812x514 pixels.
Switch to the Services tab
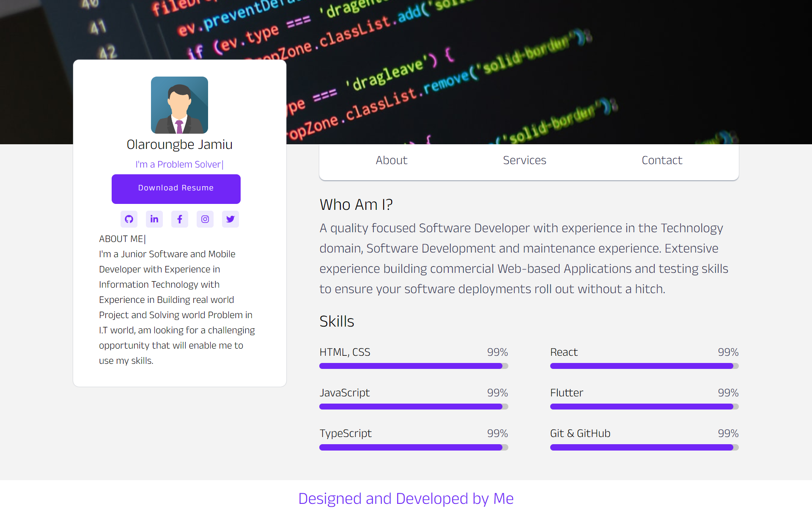pyautogui.click(x=524, y=160)
